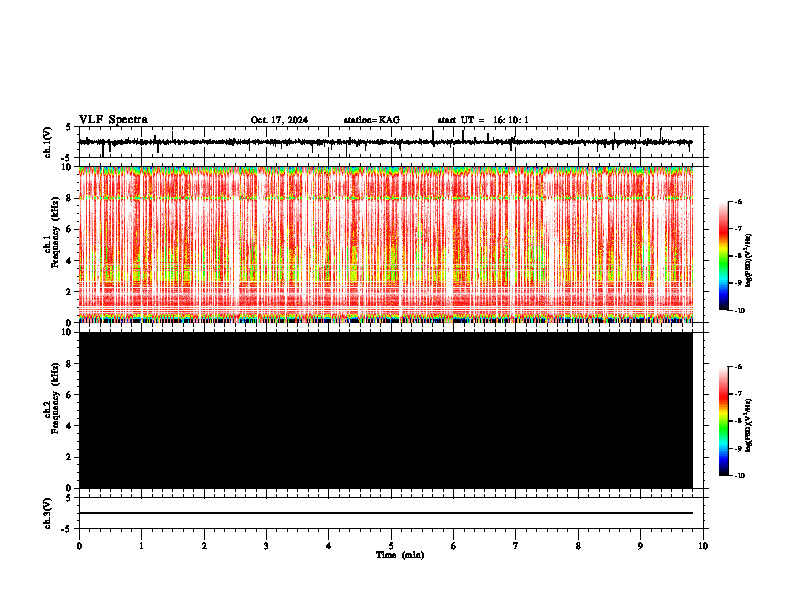The height and width of the screenshot is (612, 792).
Task: Click the 'Time (min)' axis label
Action: pos(400,555)
